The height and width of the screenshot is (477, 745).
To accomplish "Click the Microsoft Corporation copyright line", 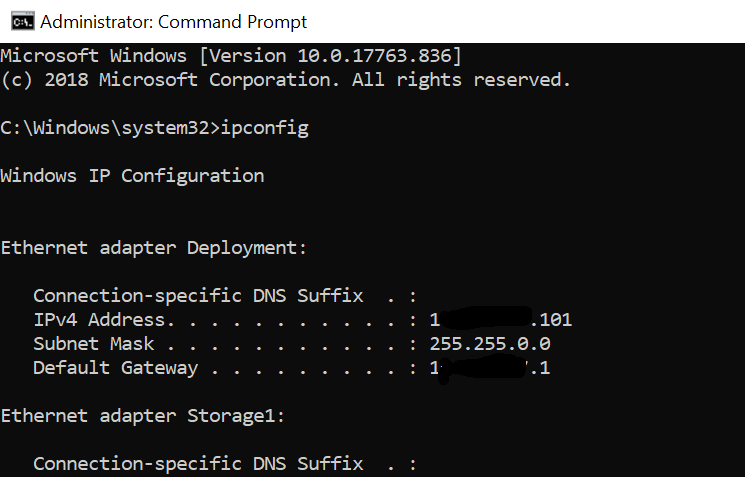I will 285,79.
